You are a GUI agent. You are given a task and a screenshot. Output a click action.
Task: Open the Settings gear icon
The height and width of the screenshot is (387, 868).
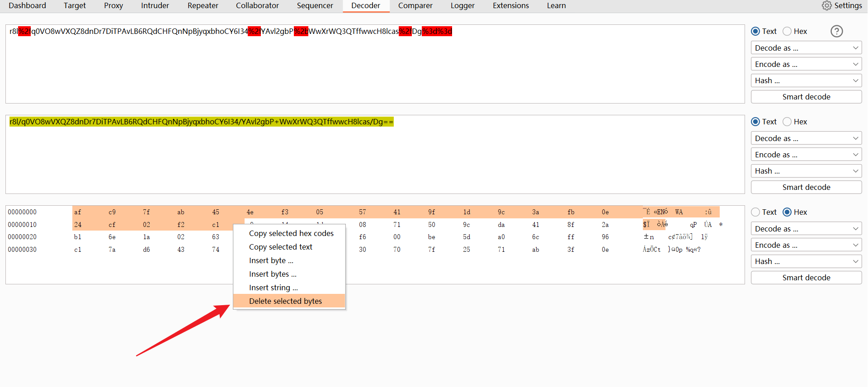point(826,5)
